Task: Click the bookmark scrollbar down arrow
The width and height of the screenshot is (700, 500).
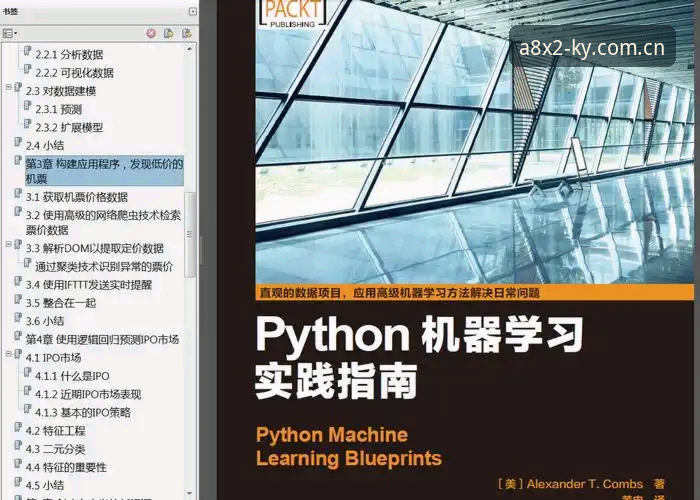Action: 190,493
